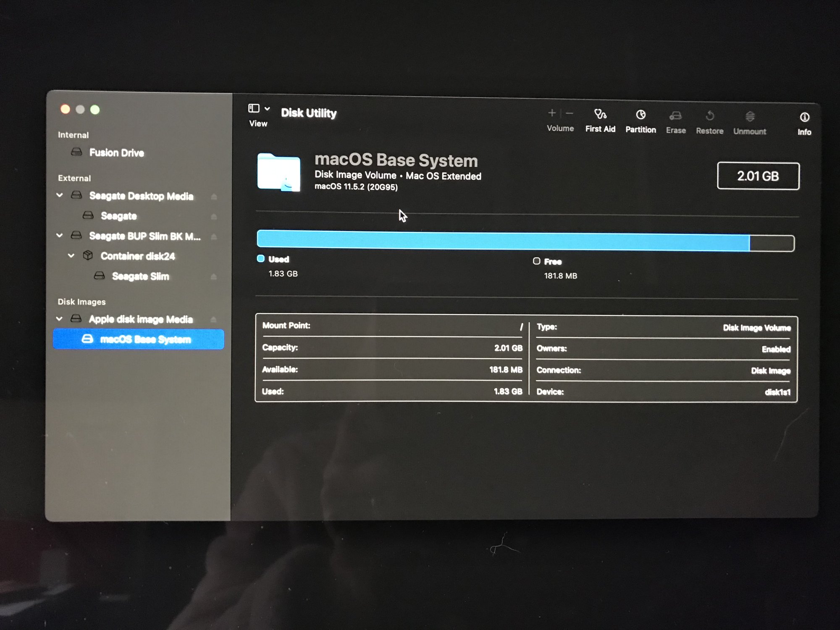Eject Apple disk image Media
The width and height of the screenshot is (840, 630).
click(x=213, y=320)
